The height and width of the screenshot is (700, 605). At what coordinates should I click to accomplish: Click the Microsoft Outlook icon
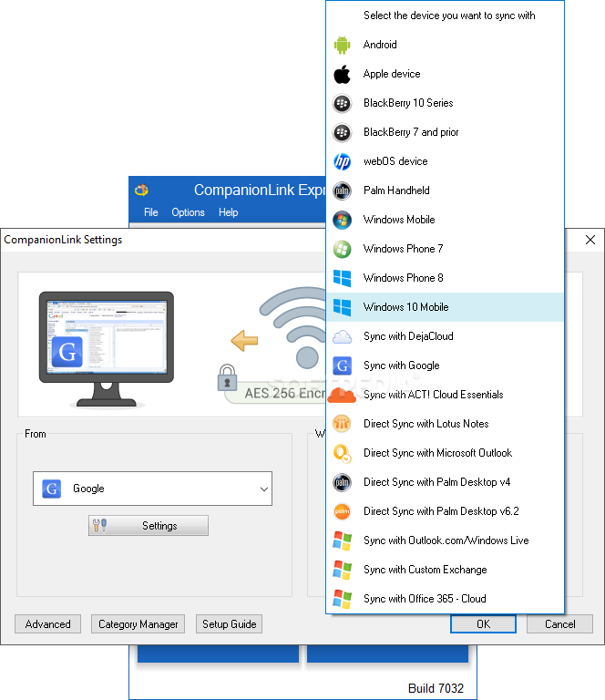pos(343,453)
